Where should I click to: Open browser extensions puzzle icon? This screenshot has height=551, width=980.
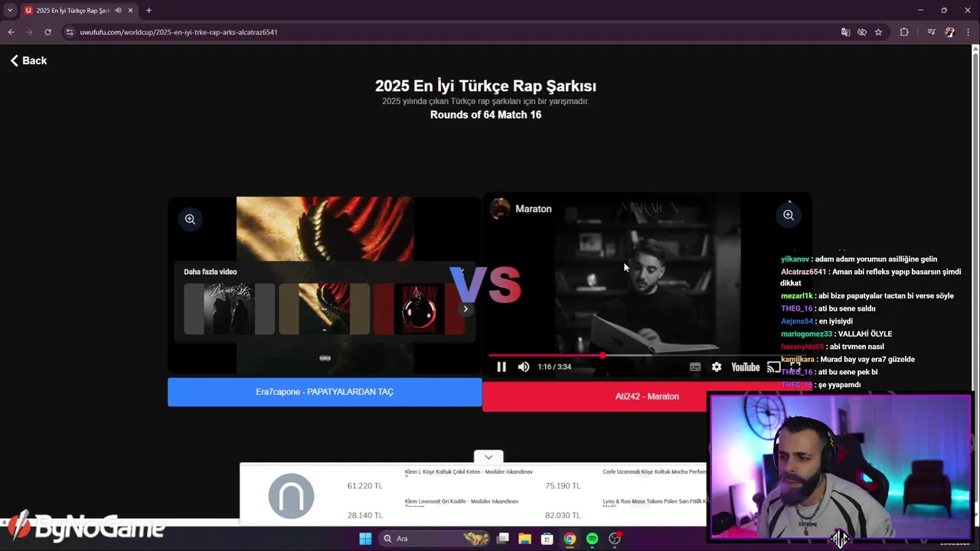coord(904,32)
